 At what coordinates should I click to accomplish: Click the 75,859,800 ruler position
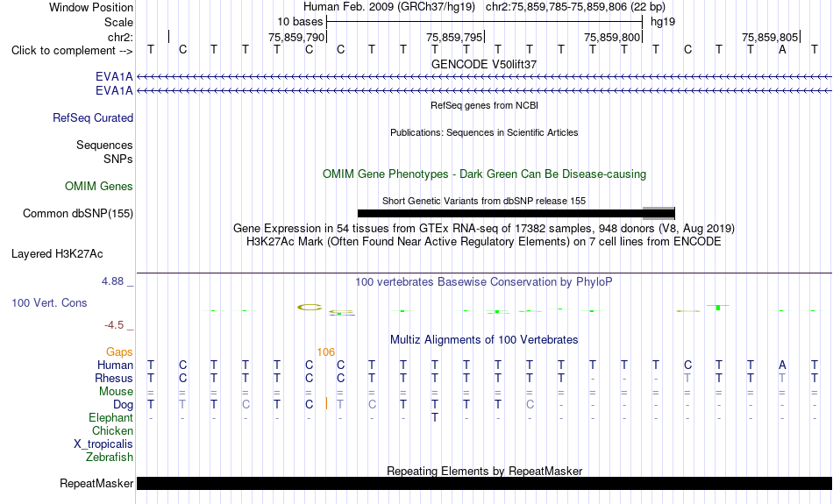coord(612,37)
